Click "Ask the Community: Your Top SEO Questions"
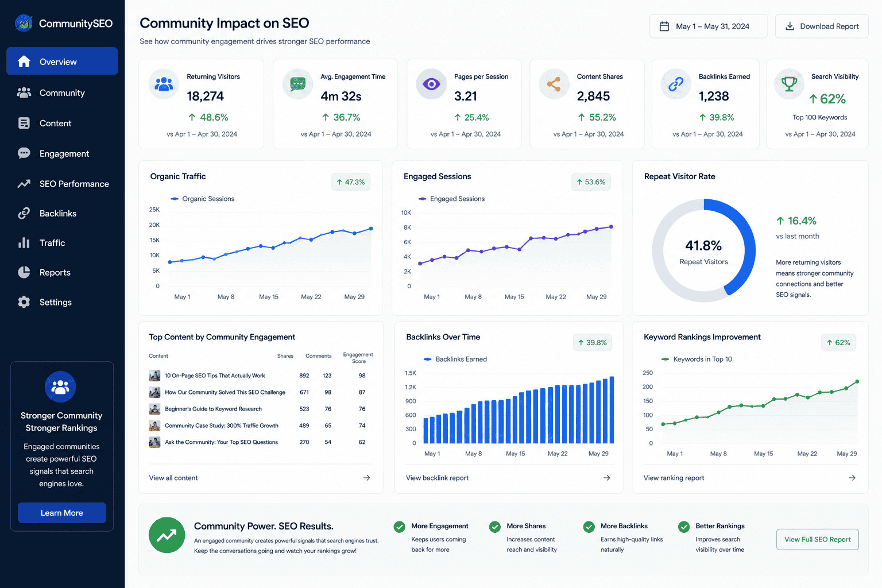 coord(222,442)
